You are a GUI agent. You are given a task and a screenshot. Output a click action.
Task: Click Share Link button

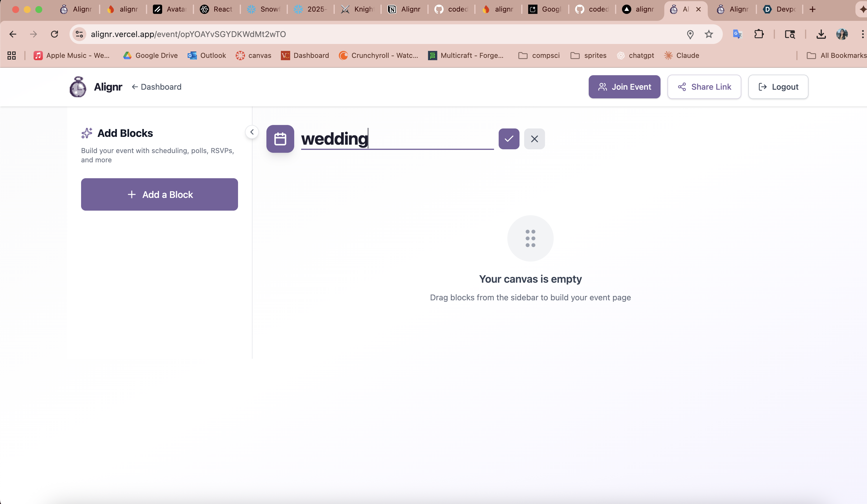[x=704, y=87]
